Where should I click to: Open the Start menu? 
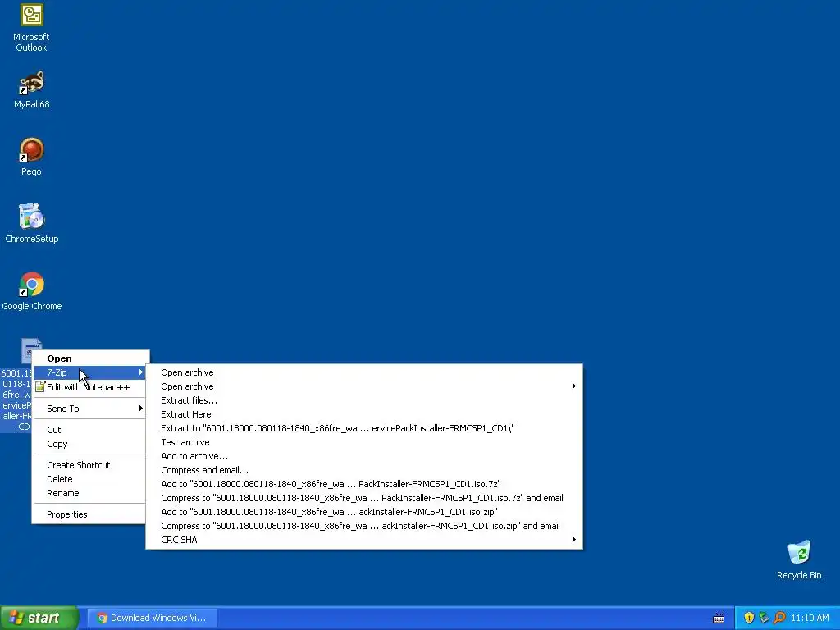[x=39, y=618]
